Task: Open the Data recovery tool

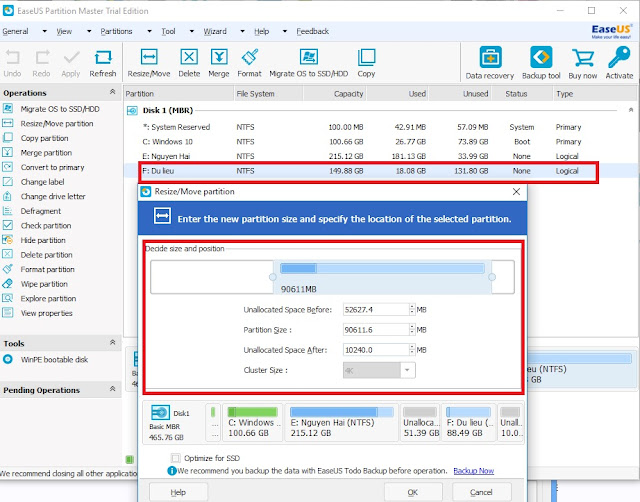Action: pos(490,63)
